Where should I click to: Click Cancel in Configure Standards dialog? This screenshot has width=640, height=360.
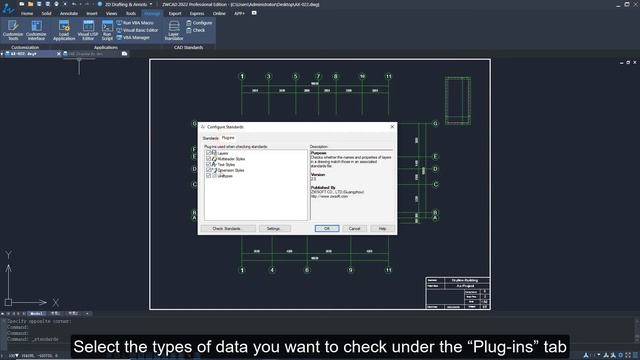pos(354,229)
